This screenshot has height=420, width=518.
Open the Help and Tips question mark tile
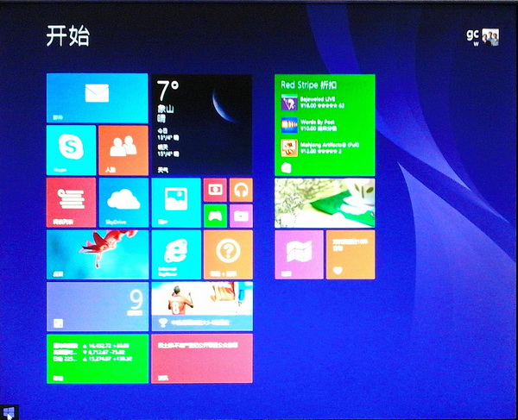[x=228, y=254]
